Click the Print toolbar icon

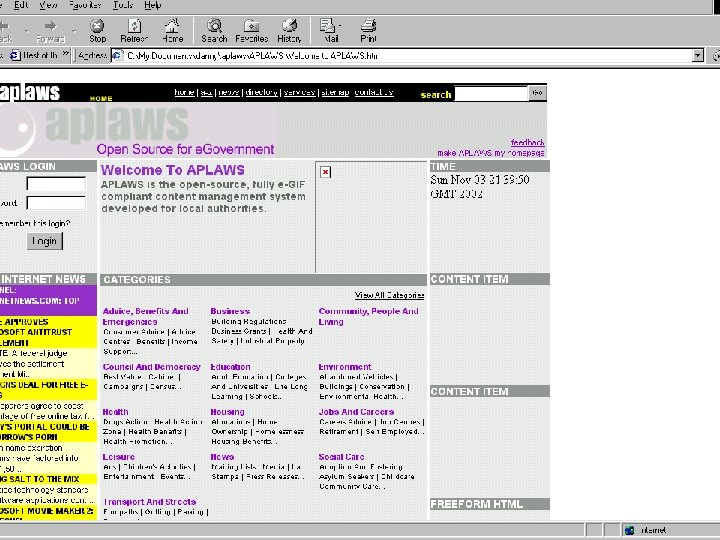pos(368,30)
